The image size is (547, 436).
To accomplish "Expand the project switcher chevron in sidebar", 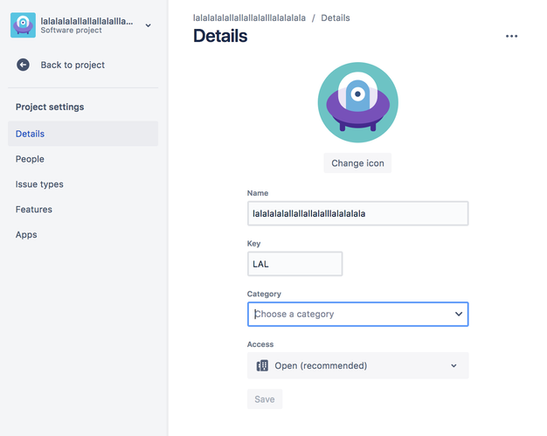I will point(148,25).
